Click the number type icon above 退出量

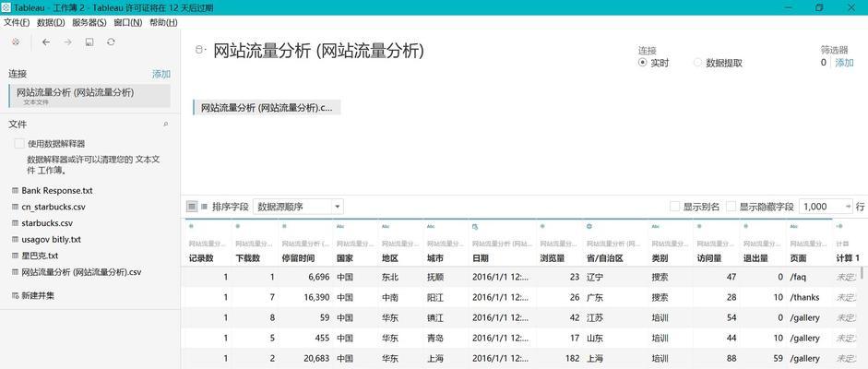pos(745,226)
